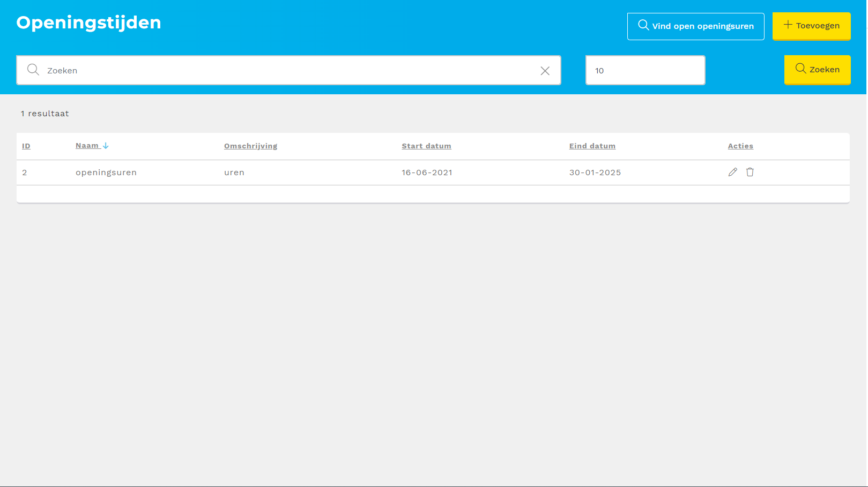The height and width of the screenshot is (487, 868).
Task: Click the pencil icon to edit openingsuren
Action: click(732, 172)
